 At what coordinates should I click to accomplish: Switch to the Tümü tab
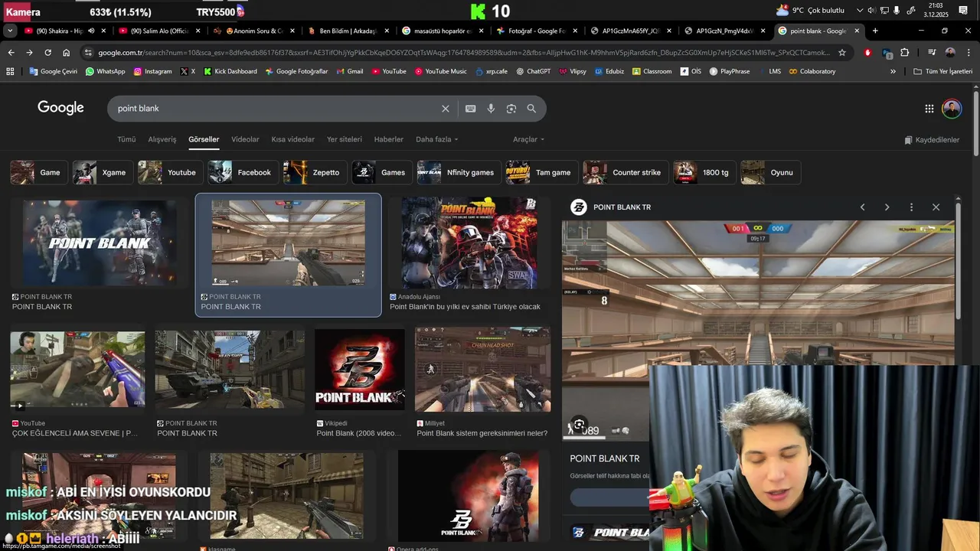(x=126, y=139)
